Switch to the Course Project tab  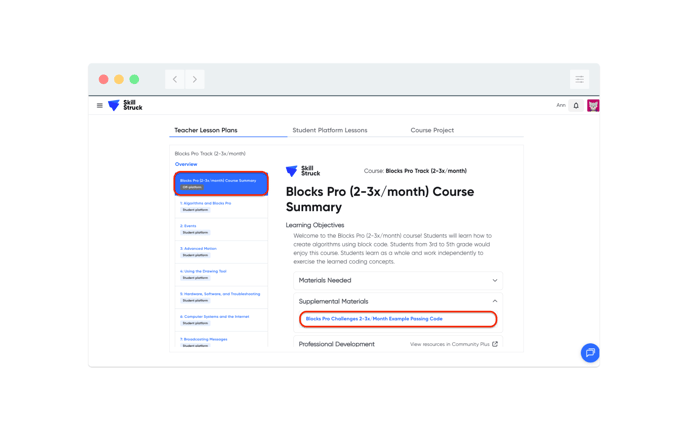tap(432, 130)
